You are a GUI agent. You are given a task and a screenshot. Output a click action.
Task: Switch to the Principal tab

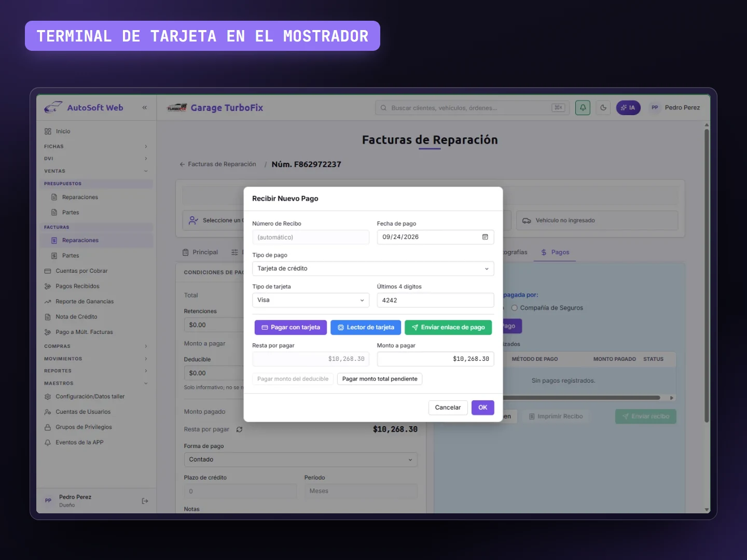tap(200, 253)
